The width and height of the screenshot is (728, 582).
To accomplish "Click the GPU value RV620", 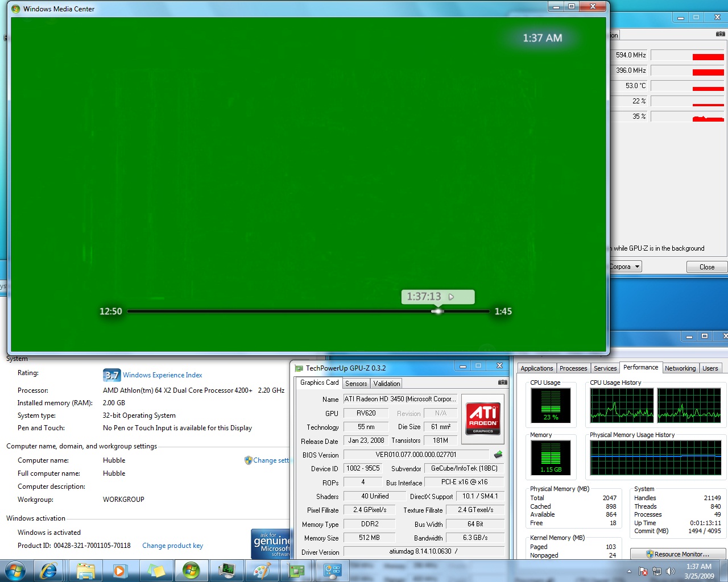I will (x=366, y=413).
